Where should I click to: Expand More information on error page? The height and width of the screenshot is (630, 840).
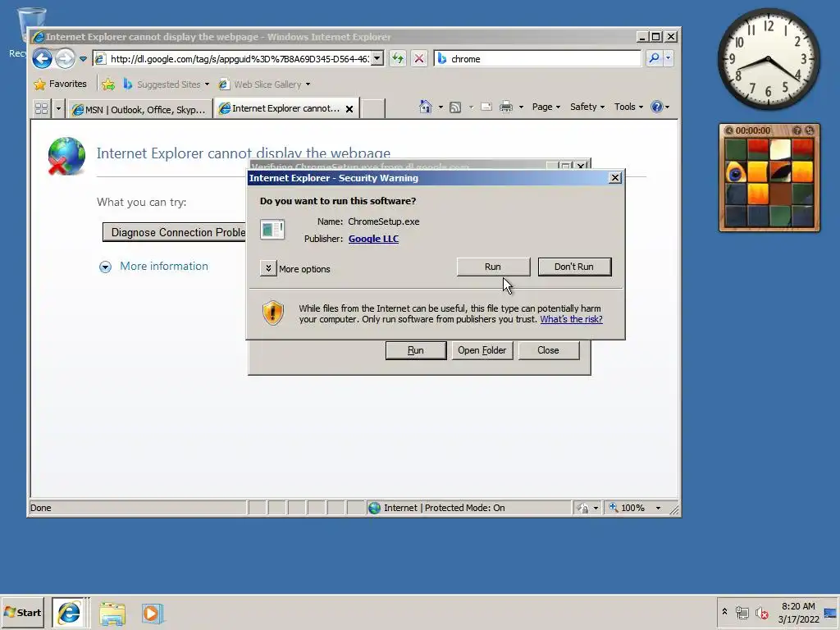pos(153,267)
